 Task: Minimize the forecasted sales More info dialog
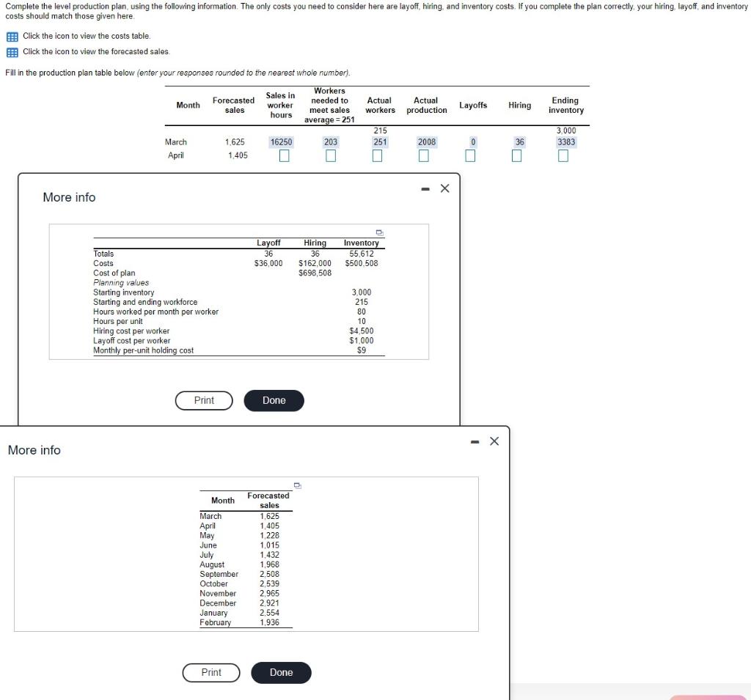(473, 441)
